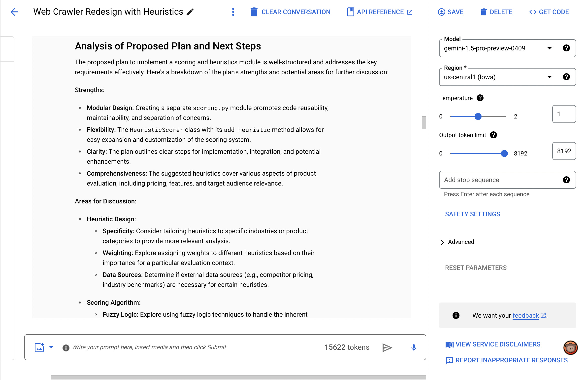Click the title Web Crawler Redesign with Heuristics
The image size is (588, 380).
click(108, 12)
